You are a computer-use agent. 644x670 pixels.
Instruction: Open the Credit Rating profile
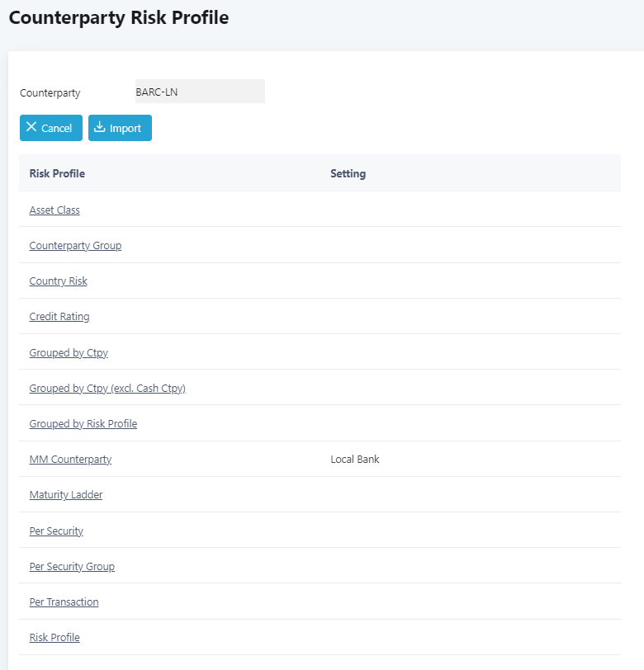tap(59, 317)
